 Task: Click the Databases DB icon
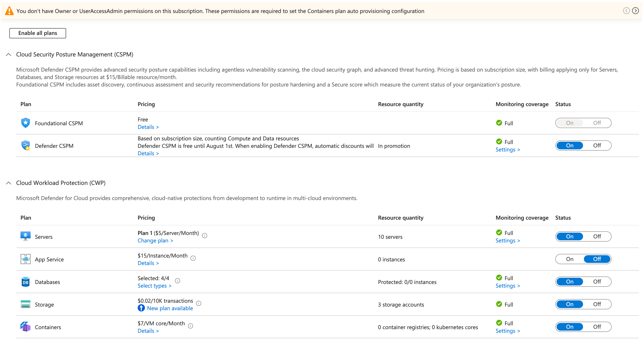click(26, 282)
